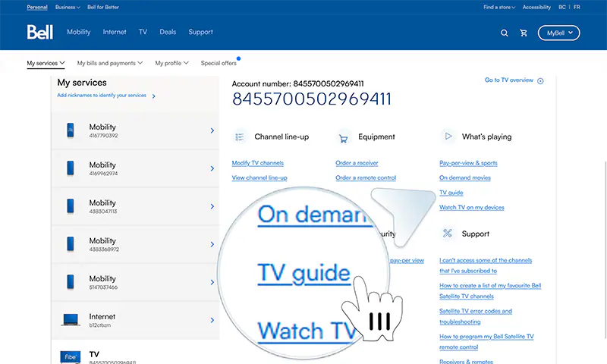607x364 pixels.
Task: Open the Mobility menu in header
Action: [x=79, y=32]
